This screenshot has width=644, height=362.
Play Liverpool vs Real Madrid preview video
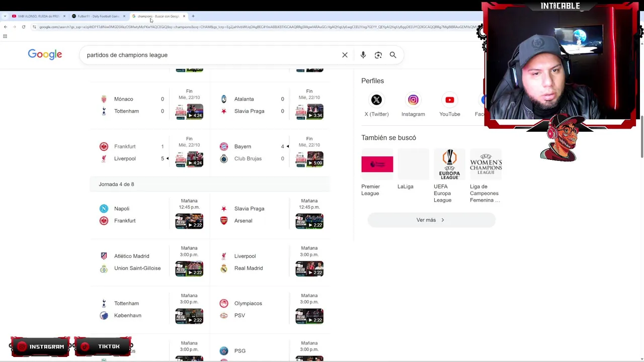pos(309,268)
